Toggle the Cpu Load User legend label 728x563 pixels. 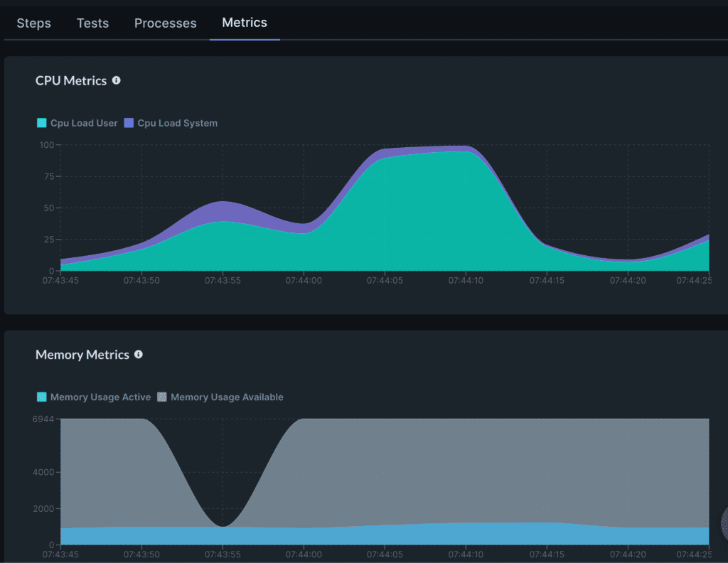point(84,123)
